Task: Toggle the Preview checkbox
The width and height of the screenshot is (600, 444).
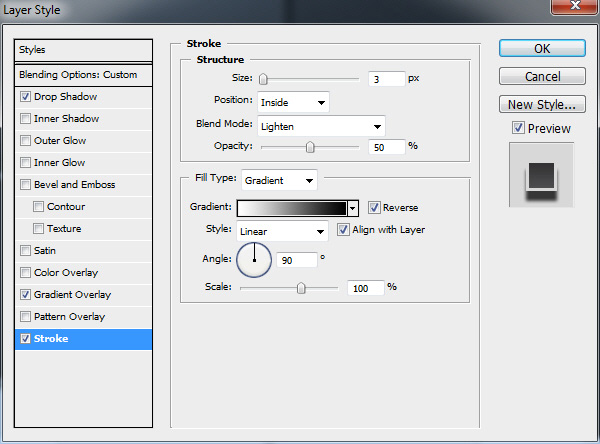Action: [518, 128]
